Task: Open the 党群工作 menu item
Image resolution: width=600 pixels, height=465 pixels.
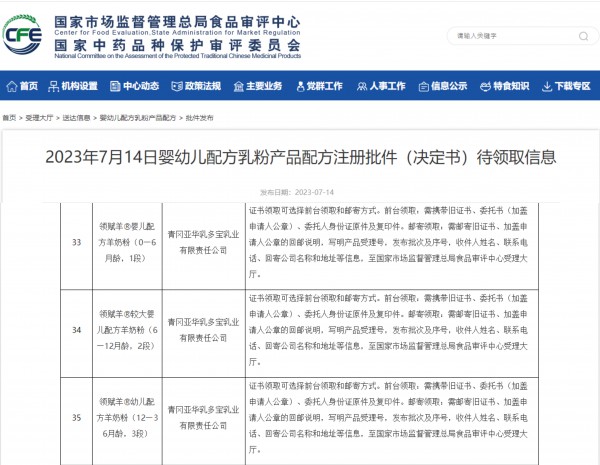Action: click(x=324, y=86)
